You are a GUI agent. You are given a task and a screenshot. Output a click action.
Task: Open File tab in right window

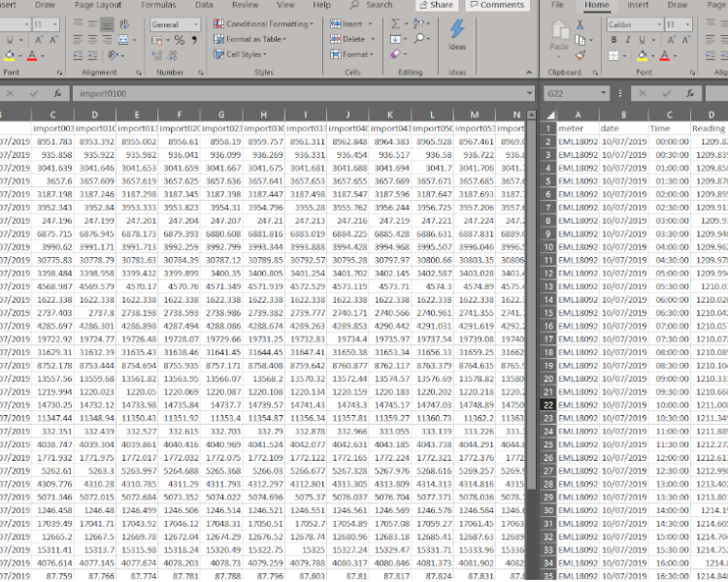[557, 5]
